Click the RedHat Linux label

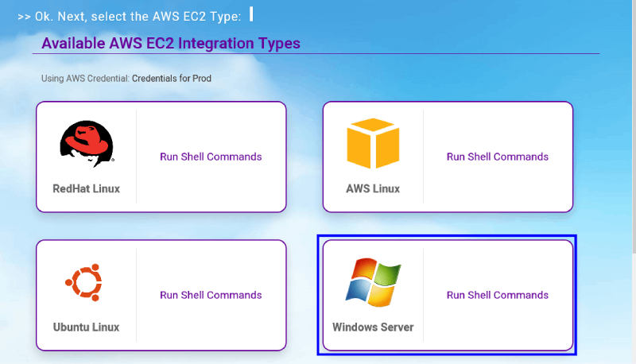(86, 189)
